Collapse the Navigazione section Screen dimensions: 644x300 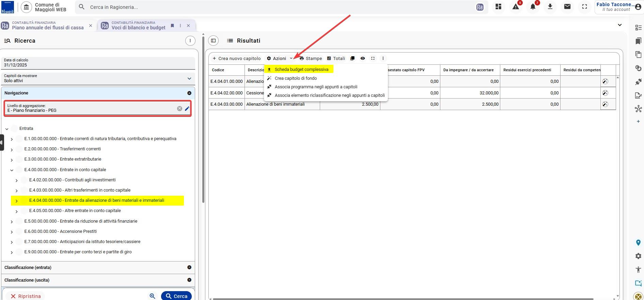pos(98,93)
